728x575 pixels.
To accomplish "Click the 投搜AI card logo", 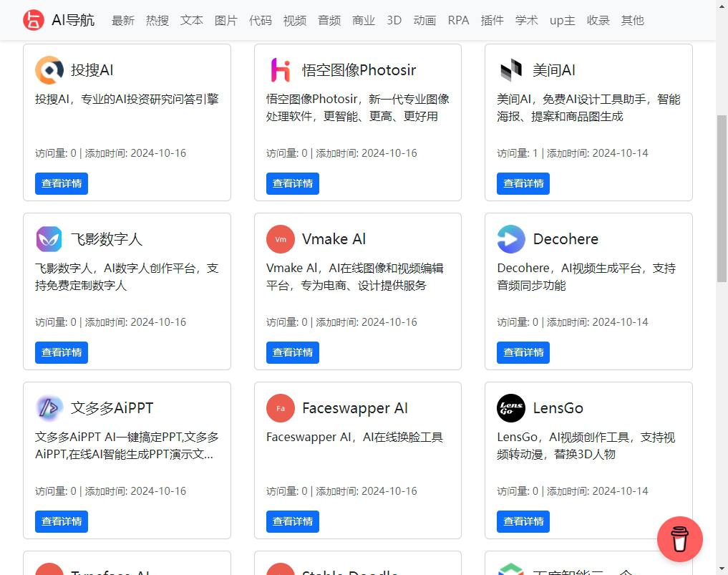I will [x=49, y=70].
